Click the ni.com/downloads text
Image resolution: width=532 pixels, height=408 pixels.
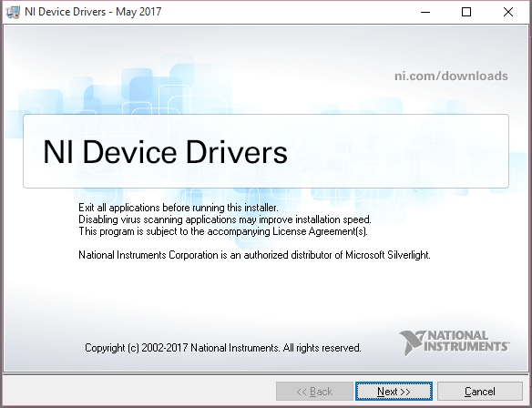tap(451, 76)
